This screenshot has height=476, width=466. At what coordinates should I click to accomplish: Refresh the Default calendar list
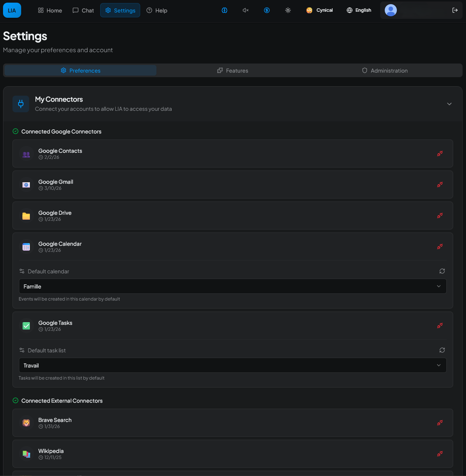[442, 271]
